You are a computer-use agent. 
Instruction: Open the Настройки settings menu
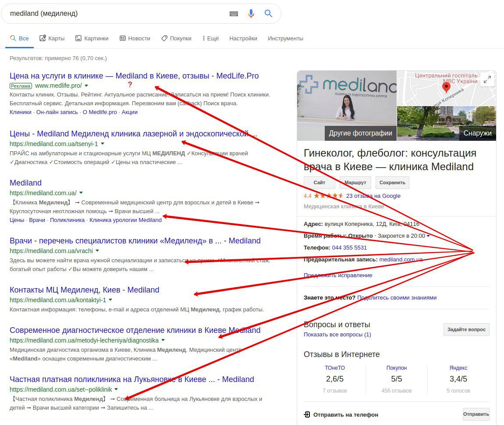243,38
